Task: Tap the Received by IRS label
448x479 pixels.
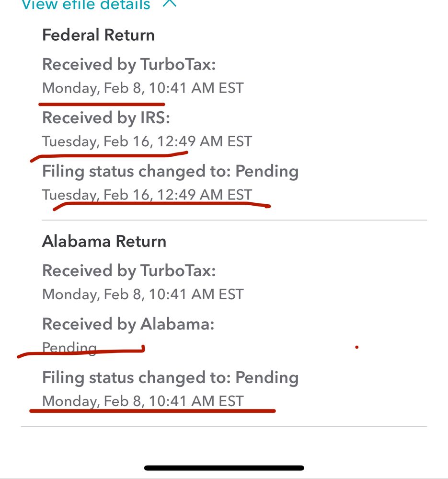Action: (106, 118)
